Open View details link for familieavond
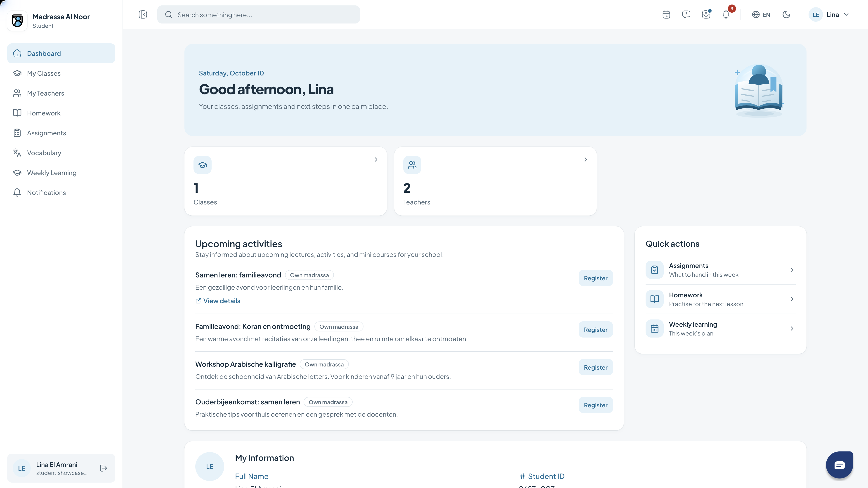 point(218,301)
